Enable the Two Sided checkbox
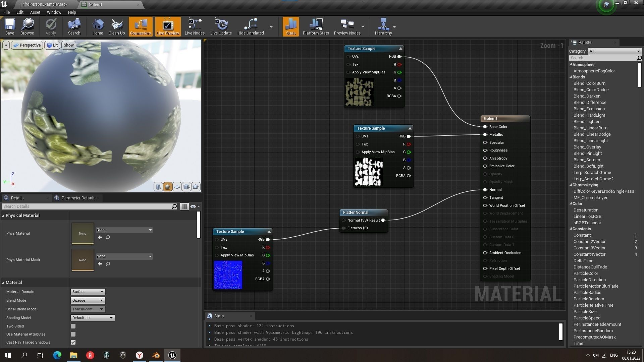The image size is (644, 362). coord(73,326)
